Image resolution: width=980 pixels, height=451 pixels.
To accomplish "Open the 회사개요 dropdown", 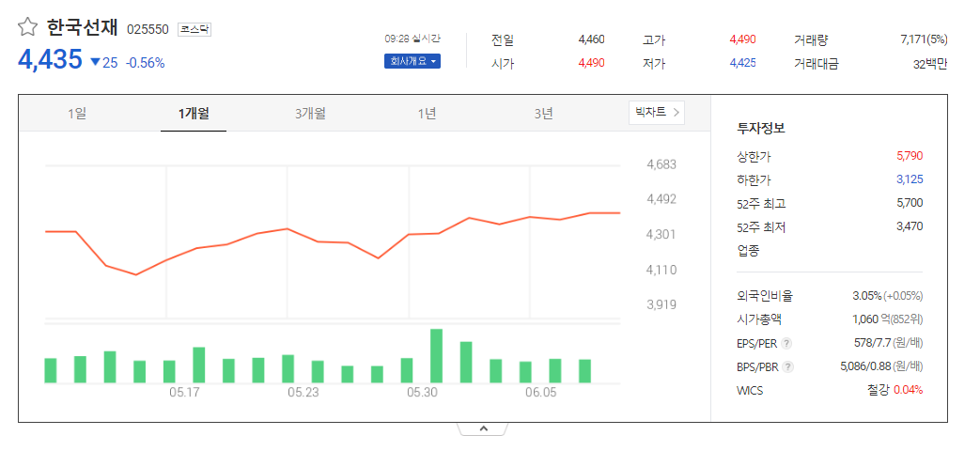I will pos(412,61).
